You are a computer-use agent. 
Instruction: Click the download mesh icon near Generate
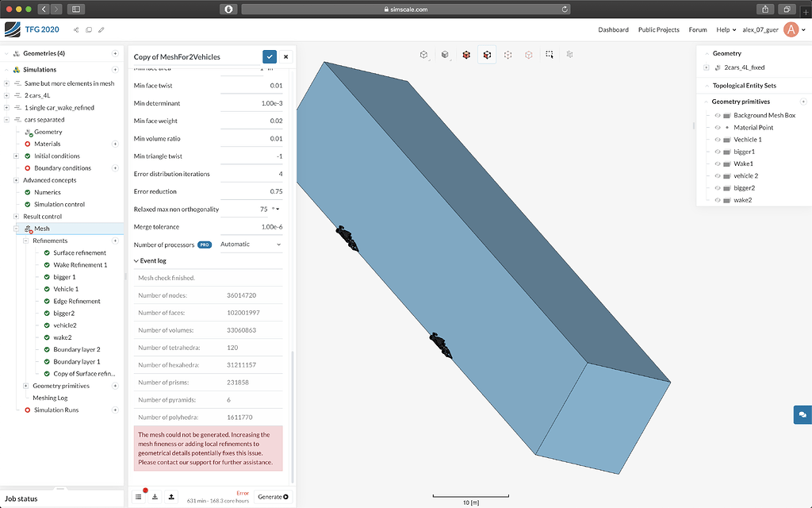coord(155,496)
